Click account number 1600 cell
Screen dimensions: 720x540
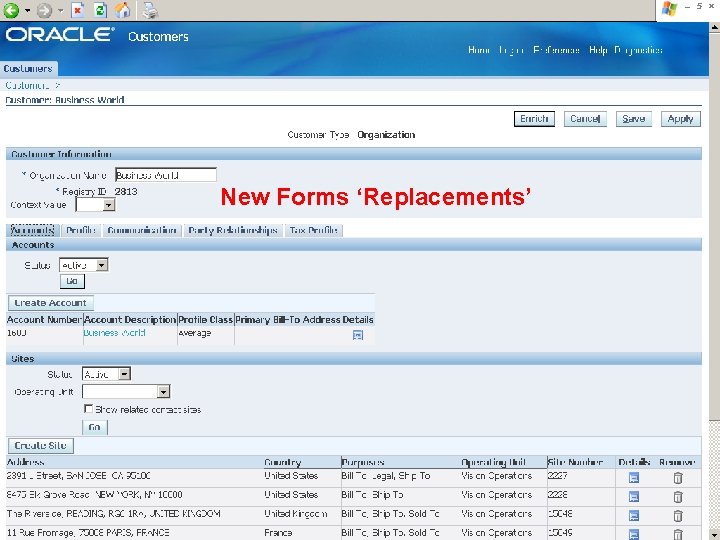point(17,333)
